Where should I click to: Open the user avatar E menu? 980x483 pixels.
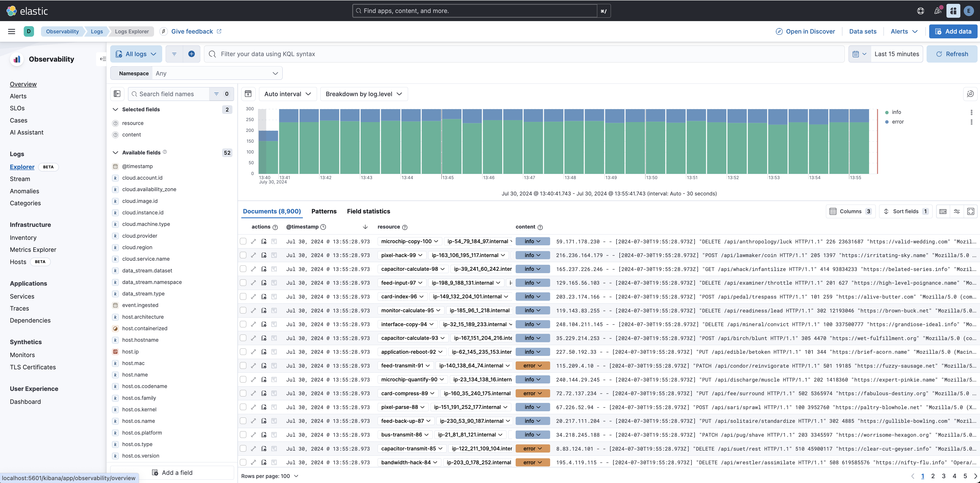point(968,11)
